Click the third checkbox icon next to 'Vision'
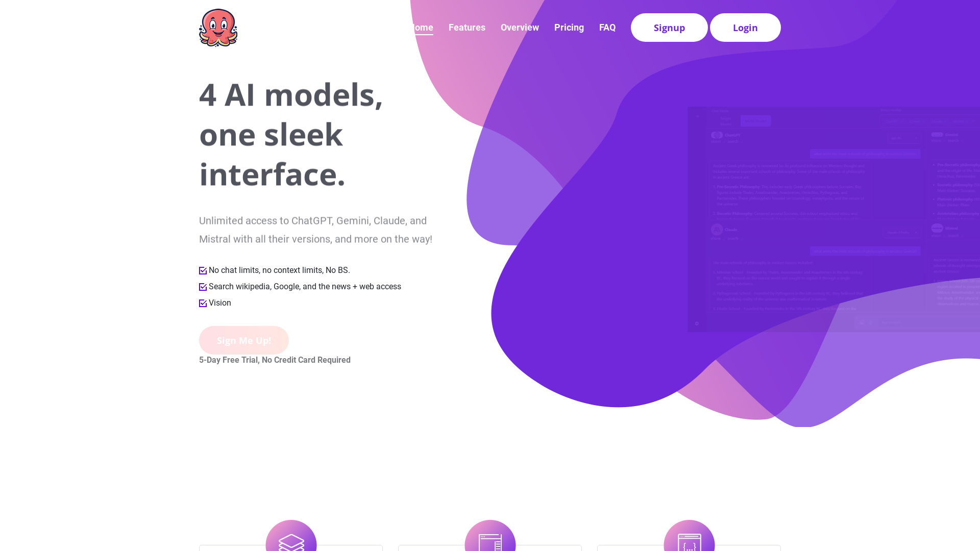980x551 pixels. click(x=203, y=303)
